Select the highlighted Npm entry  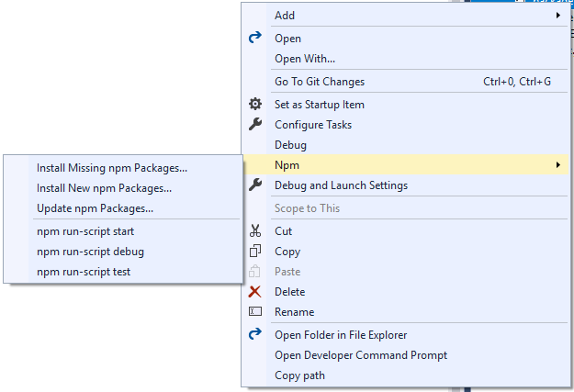(x=405, y=165)
